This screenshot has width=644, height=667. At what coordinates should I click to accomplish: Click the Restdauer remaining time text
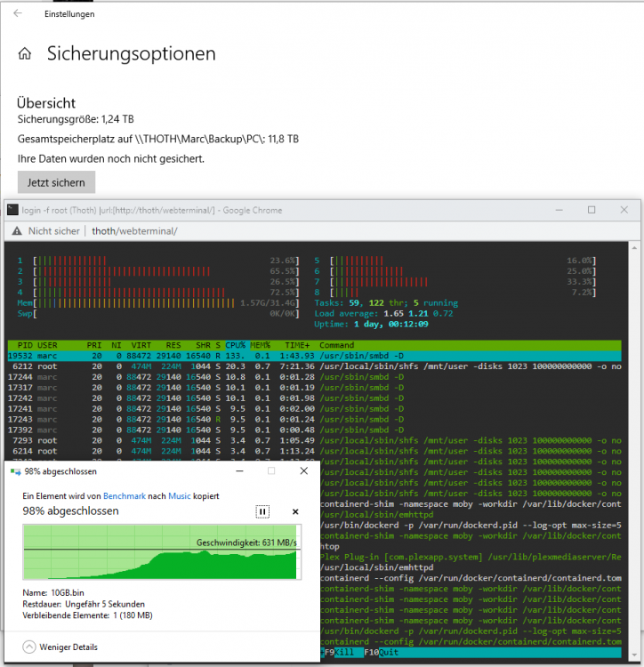pyautogui.click(x=84, y=604)
